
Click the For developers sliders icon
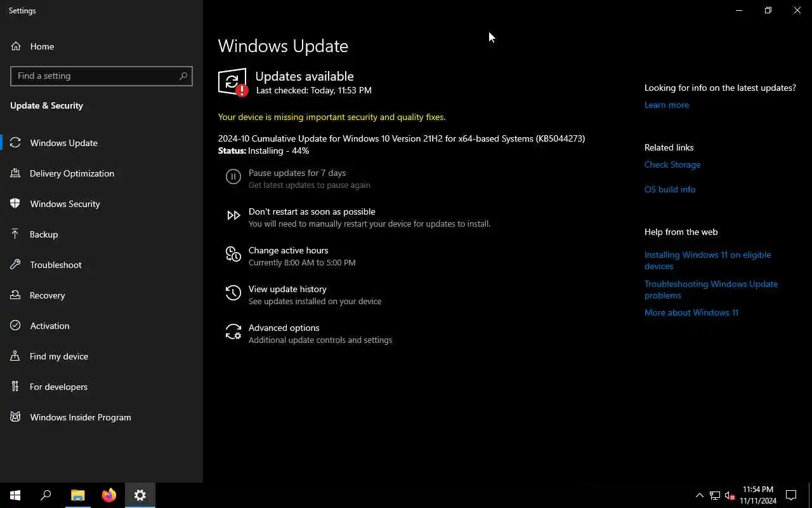16,387
